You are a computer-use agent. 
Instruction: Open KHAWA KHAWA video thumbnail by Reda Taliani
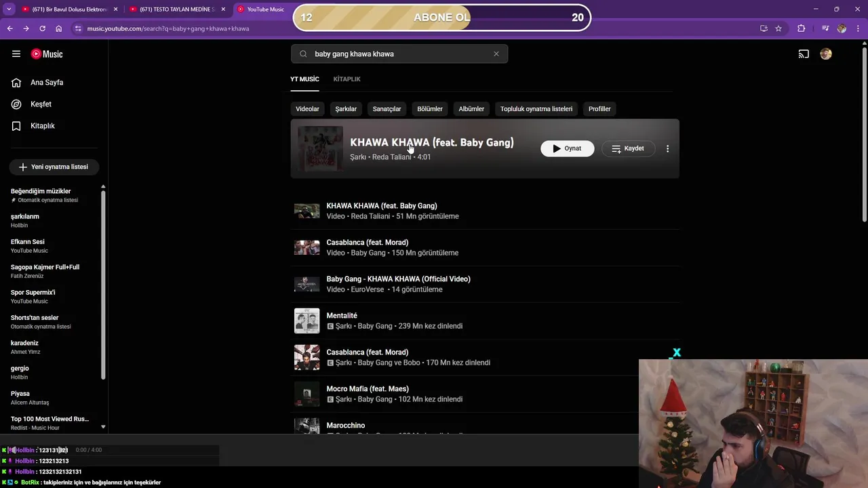point(307,211)
